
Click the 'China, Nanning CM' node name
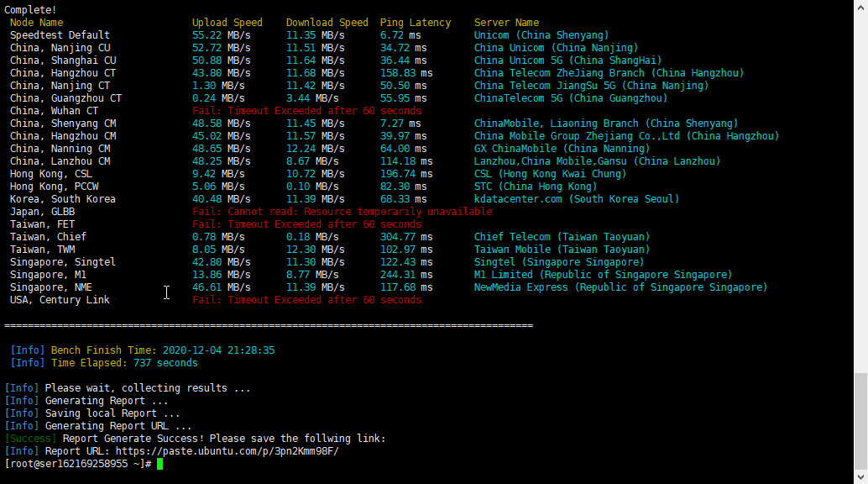60,149
